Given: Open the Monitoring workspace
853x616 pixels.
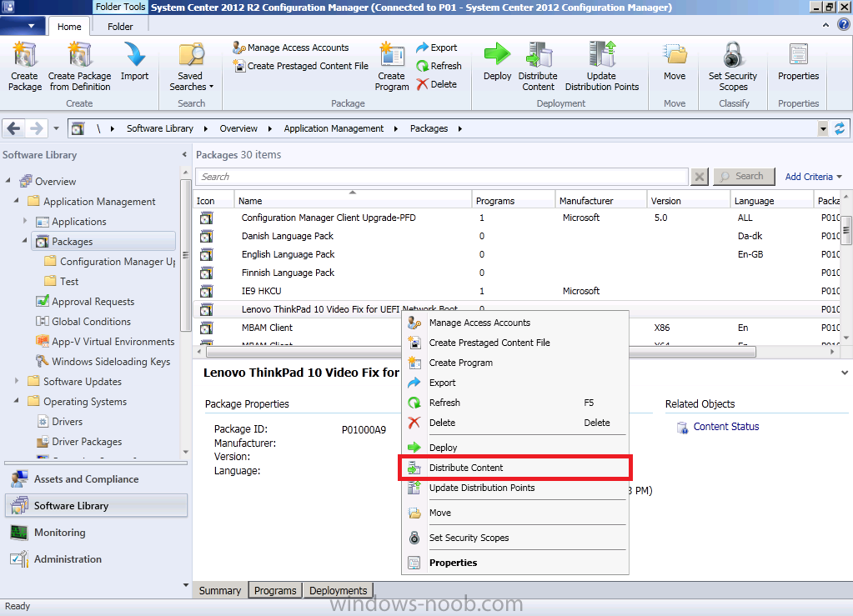Looking at the screenshot, I should pos(96,533).
